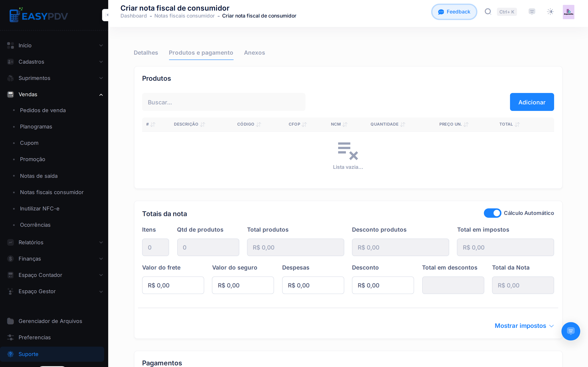Click the EasyPDV logo
588x367 pixels.
tap(39, 15)
